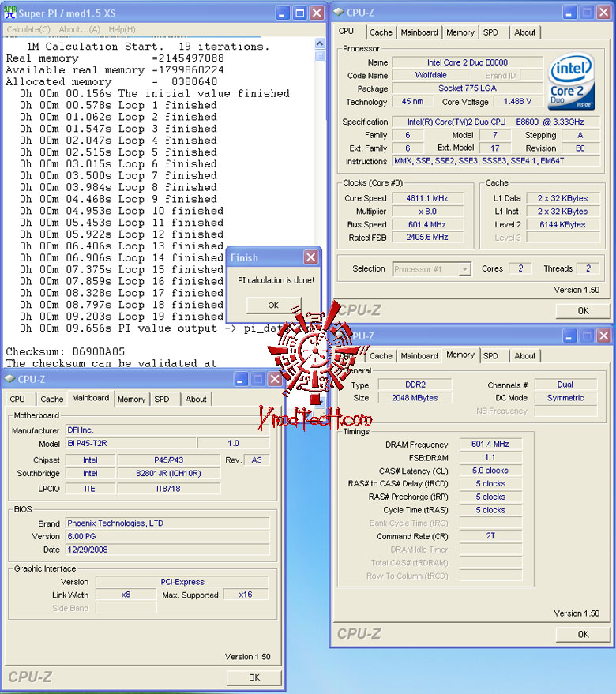Maximize the Super PI window
Image resolution: width=616 pixels, height=694 pixels.
(x=300, y=13)
